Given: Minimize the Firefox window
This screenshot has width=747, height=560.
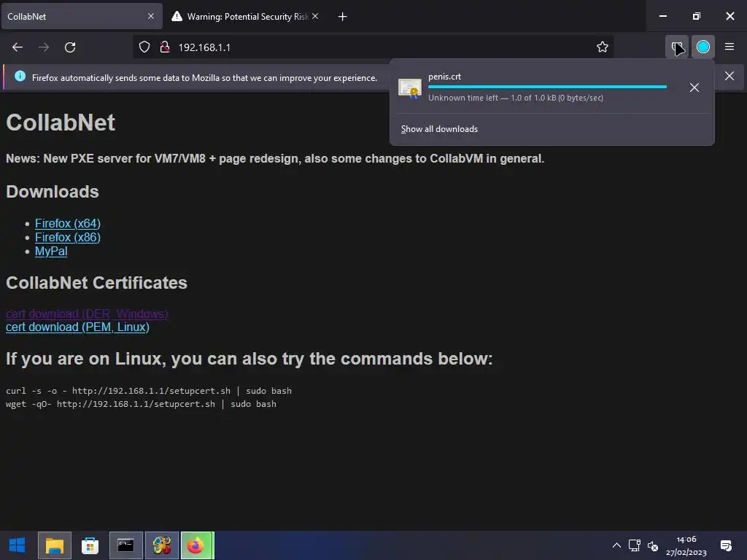Looking at the screenshot, I should tap(662, 16).
